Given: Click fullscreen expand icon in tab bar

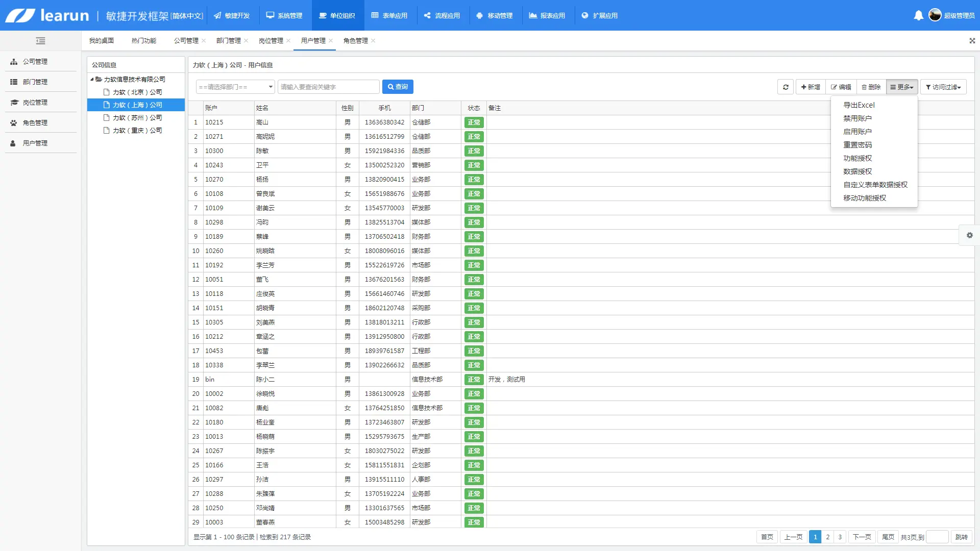Looking at the screenshot, I should point(972,41).
